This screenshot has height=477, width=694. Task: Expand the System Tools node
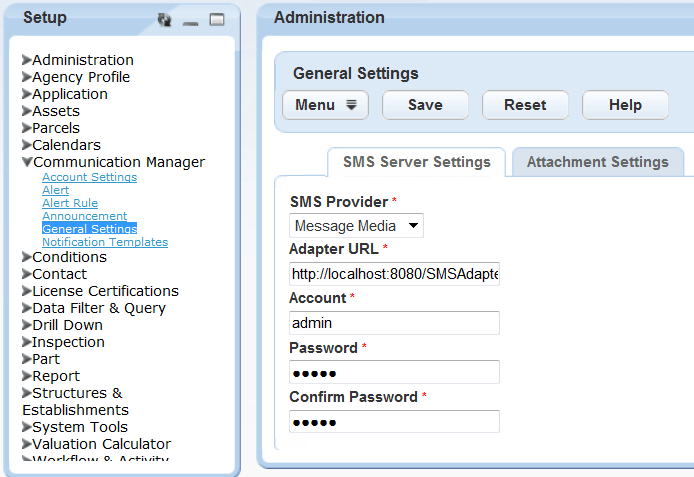tap(27, 427)
